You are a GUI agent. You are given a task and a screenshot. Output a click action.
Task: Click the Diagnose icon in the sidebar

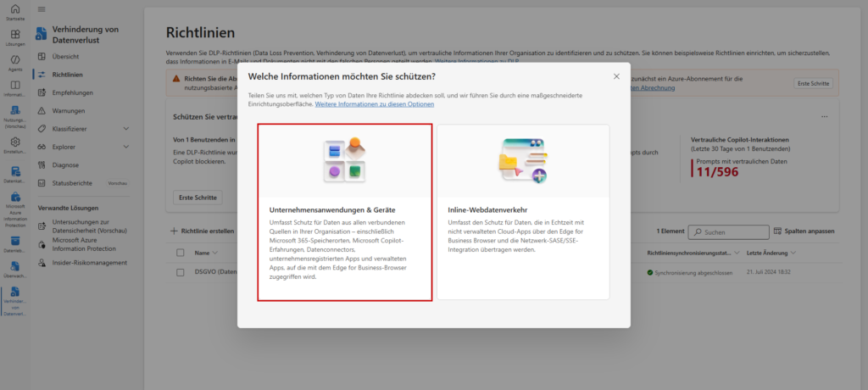click(43, 164)
